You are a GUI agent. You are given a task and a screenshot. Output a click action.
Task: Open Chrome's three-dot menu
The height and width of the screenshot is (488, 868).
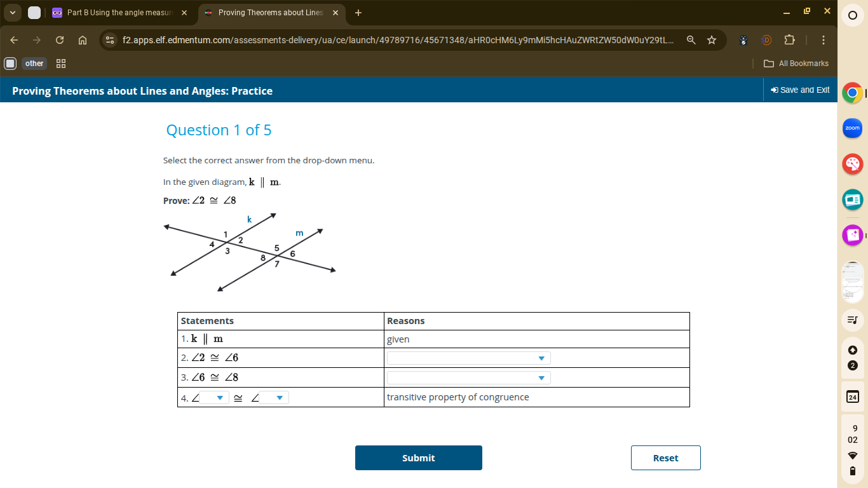click(x=823, y=39)
